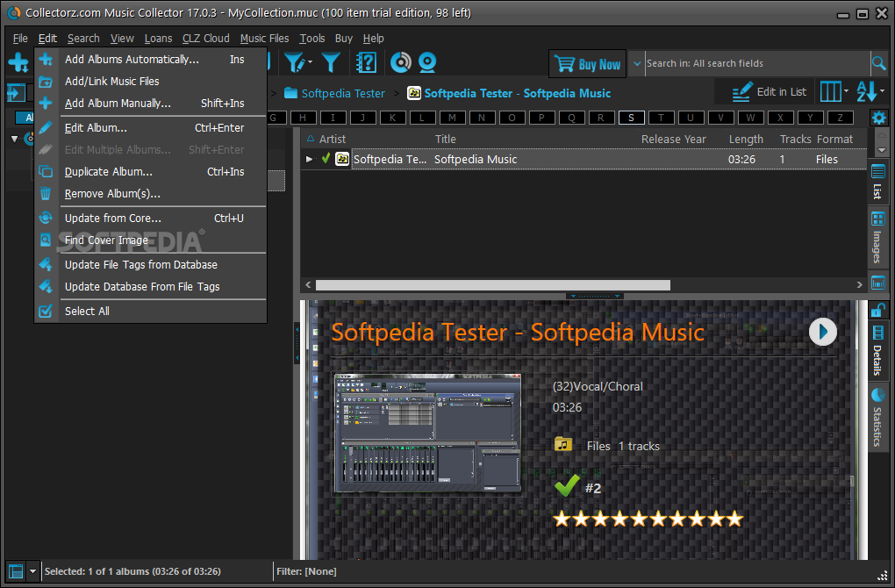Filter albums by letter Z
This screenshot has width=895, height=588.
point(840,118)
